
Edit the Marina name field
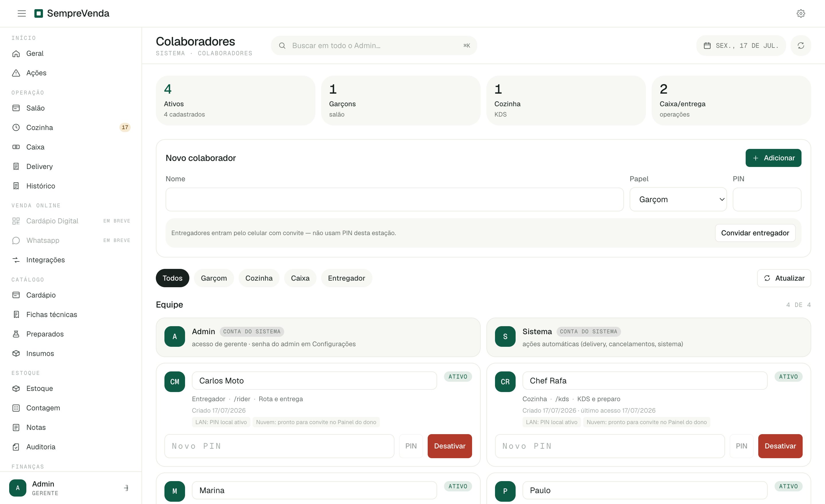point(315,490)
